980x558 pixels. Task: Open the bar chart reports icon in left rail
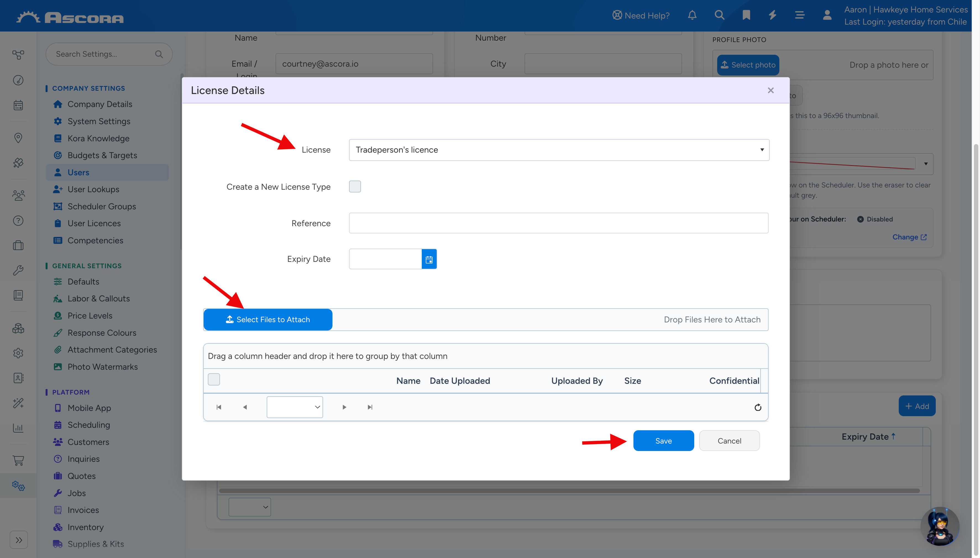click(x=18, y=428)
